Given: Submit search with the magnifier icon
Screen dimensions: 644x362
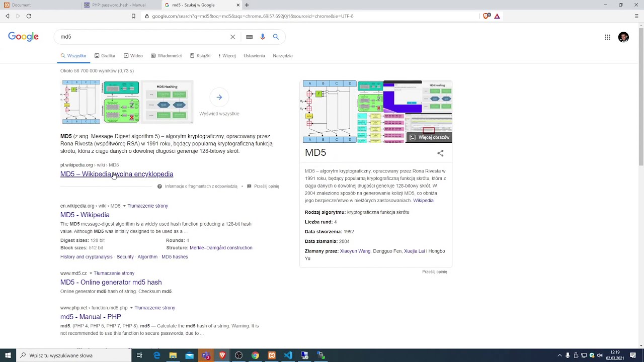Looking at the screenshot, I should (276, 37).
